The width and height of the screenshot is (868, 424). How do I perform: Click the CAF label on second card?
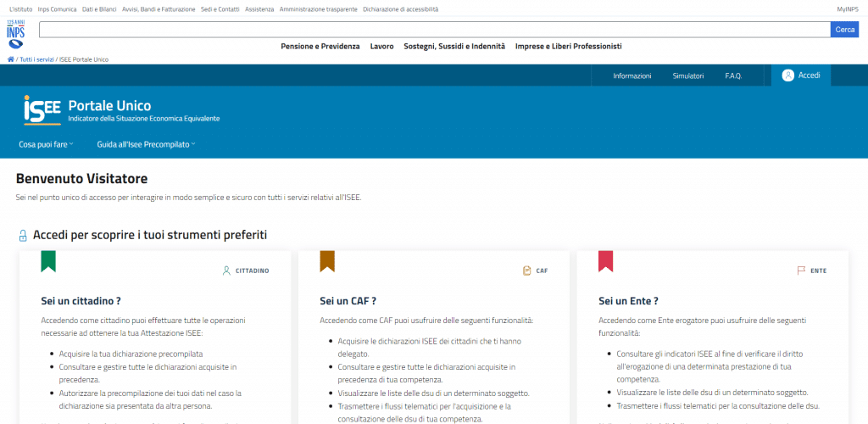pyautogui.click(x=542, y=271)
